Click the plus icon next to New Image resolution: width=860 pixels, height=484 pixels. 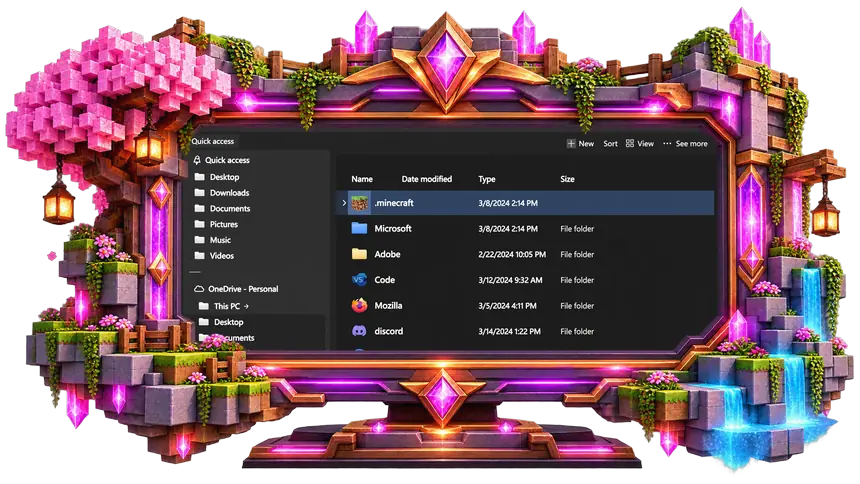(x=571, y=143)
